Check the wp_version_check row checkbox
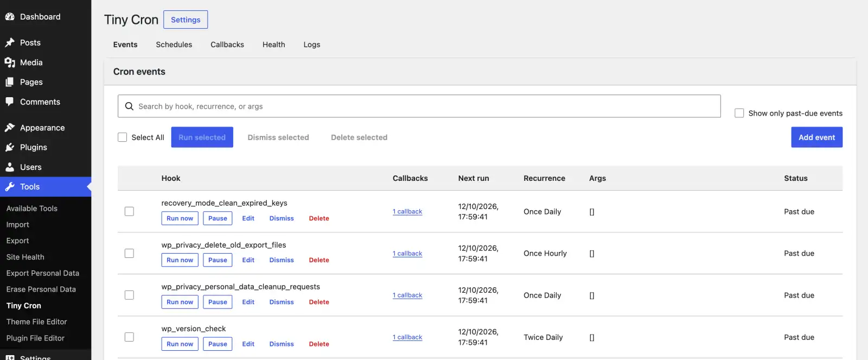The height and width of the screenshot is (360, 868). coord(129,337)
